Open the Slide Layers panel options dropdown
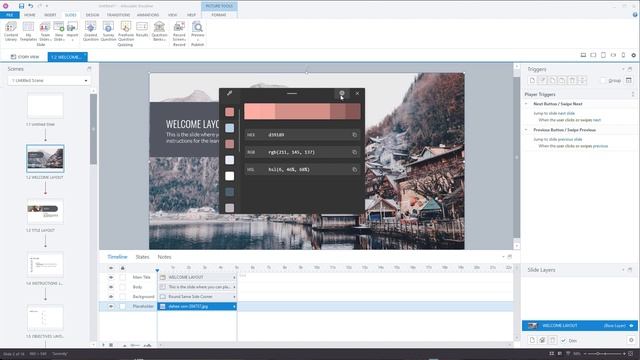The height and width of the screenshot is (360, 640). pyautogui.click(x=623, y=270)
